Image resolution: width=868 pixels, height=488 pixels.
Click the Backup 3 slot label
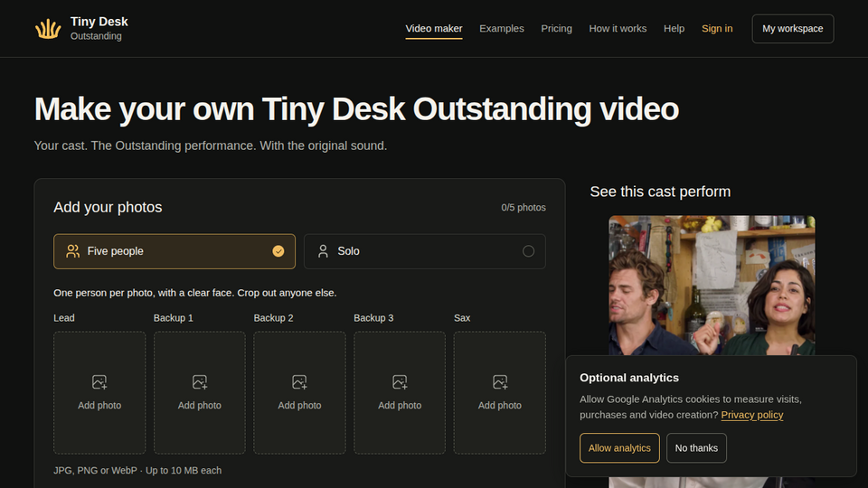tap(373, 318)
